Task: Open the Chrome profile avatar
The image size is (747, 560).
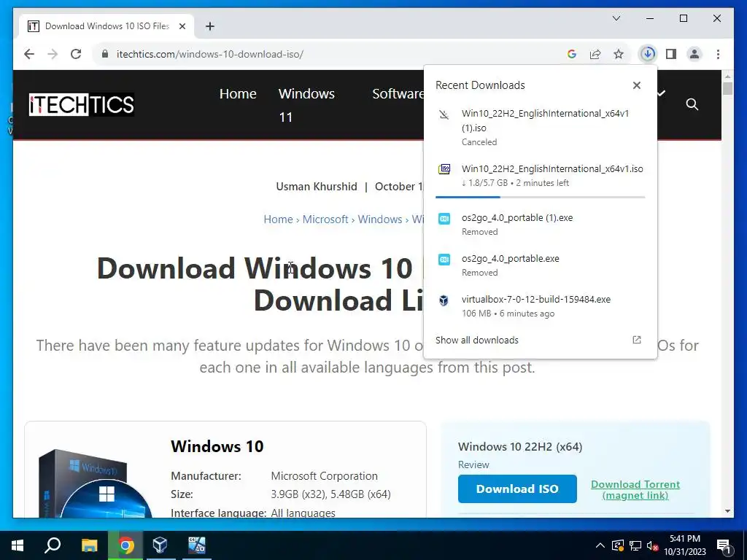Action: point(694,54)
